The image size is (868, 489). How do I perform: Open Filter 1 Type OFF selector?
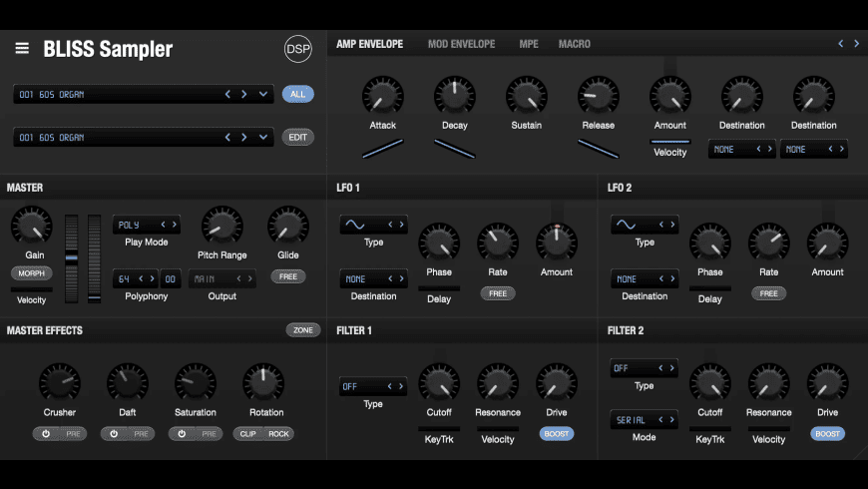click(373, 386)
